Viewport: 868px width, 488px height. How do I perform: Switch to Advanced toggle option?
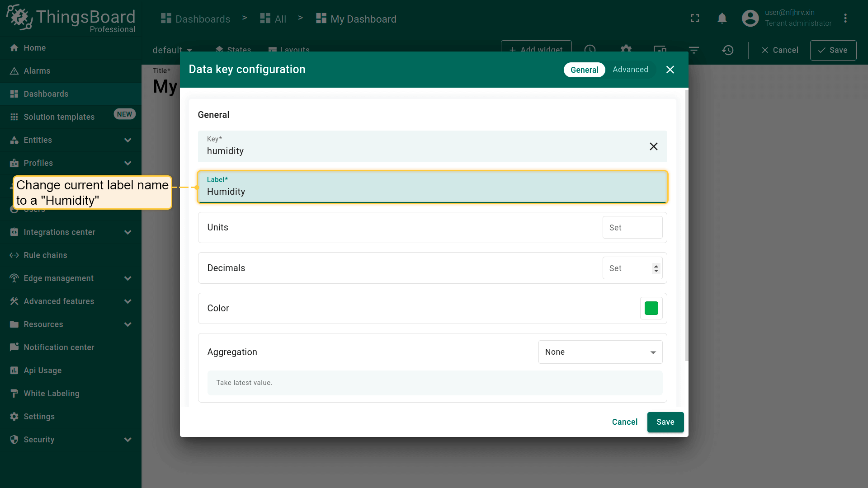(630, 70)
